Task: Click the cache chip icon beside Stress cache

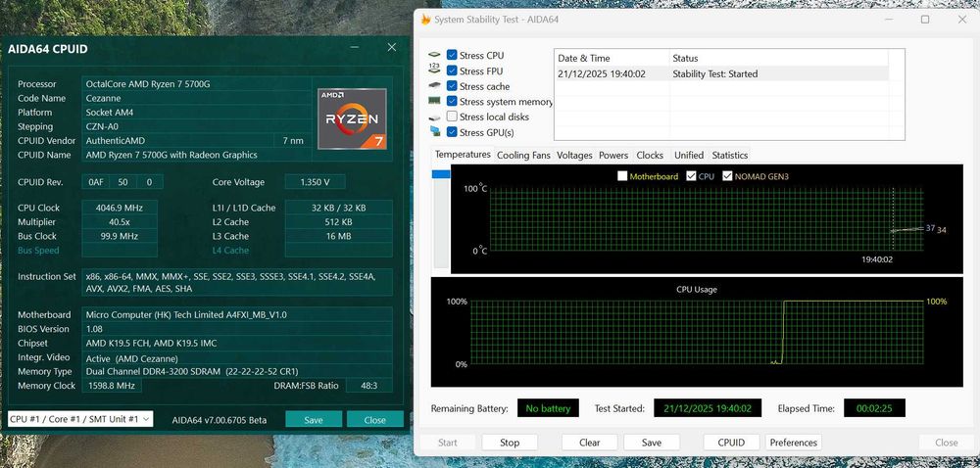Action: point(434,86)
